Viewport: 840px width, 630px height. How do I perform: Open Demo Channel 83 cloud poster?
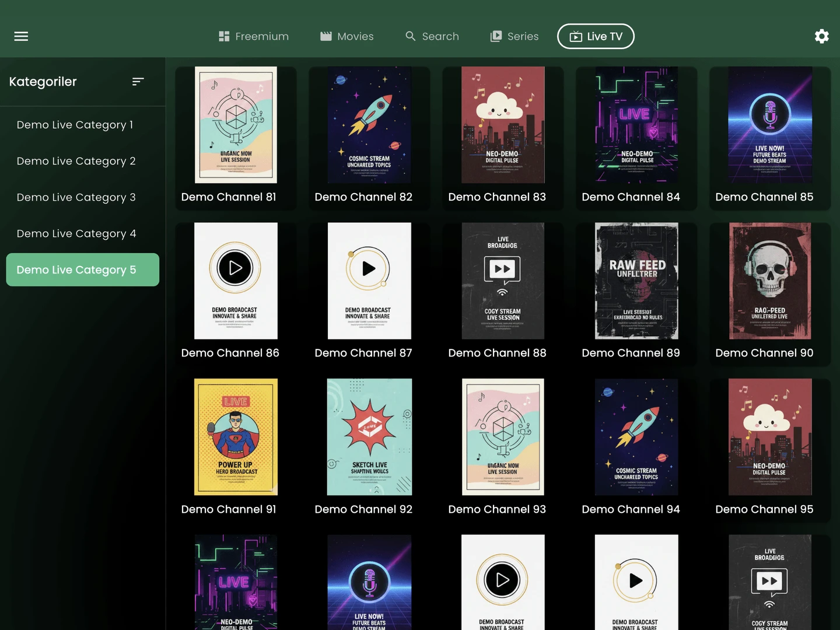pos(503,125)
